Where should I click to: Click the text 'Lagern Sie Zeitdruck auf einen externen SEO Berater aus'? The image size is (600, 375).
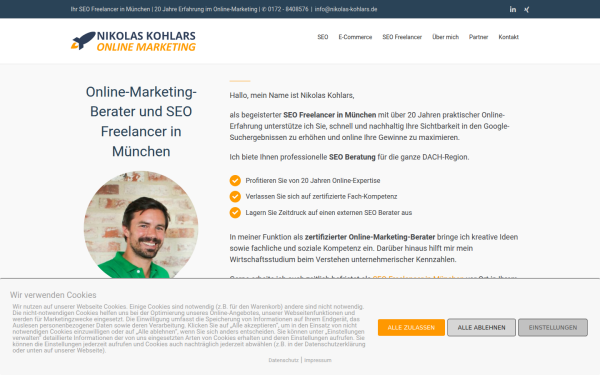coord(329,212)
